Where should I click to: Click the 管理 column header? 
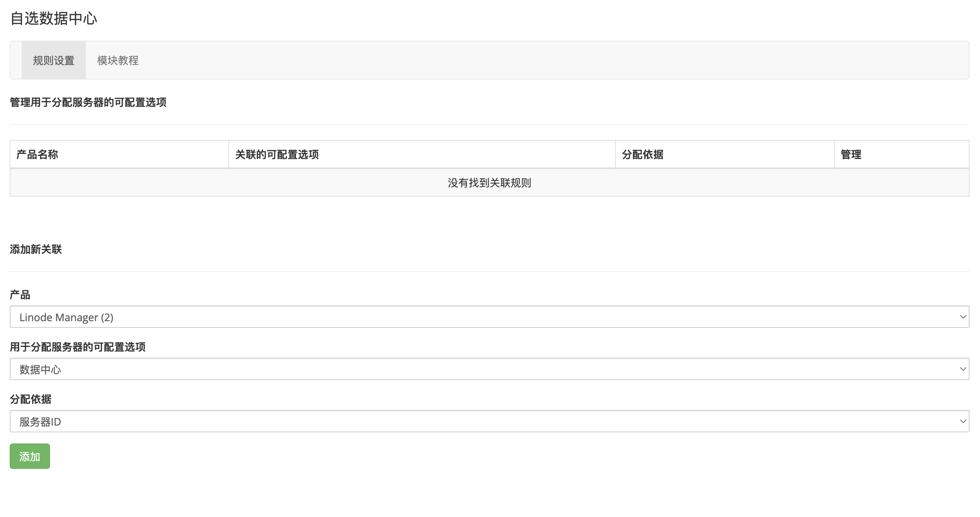click(x=851, y=154)
